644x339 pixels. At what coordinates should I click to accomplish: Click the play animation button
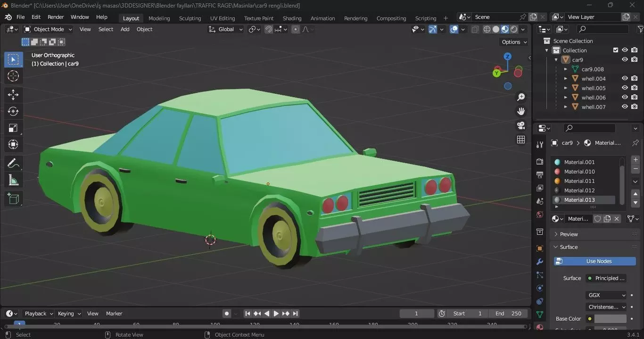coord(276,314)
